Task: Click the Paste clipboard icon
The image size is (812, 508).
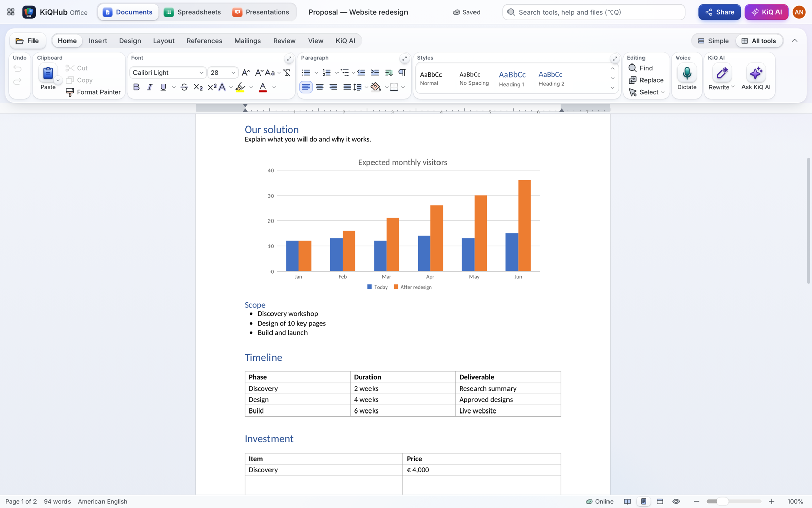Action: tap(48, 73)
